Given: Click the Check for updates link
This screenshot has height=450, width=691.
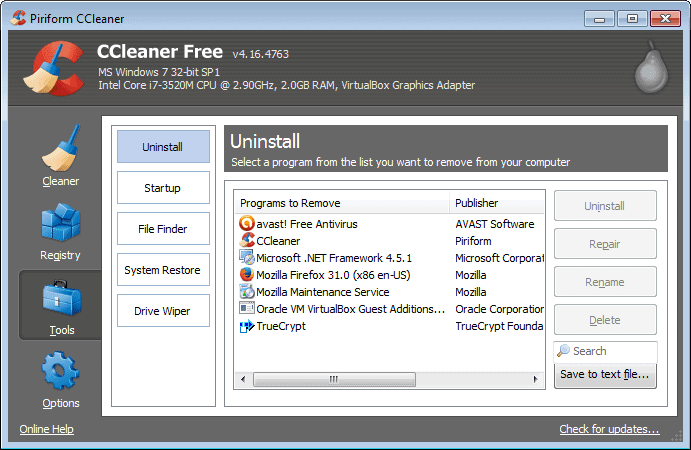Looking at the screenshot, I should pos(609,429).
